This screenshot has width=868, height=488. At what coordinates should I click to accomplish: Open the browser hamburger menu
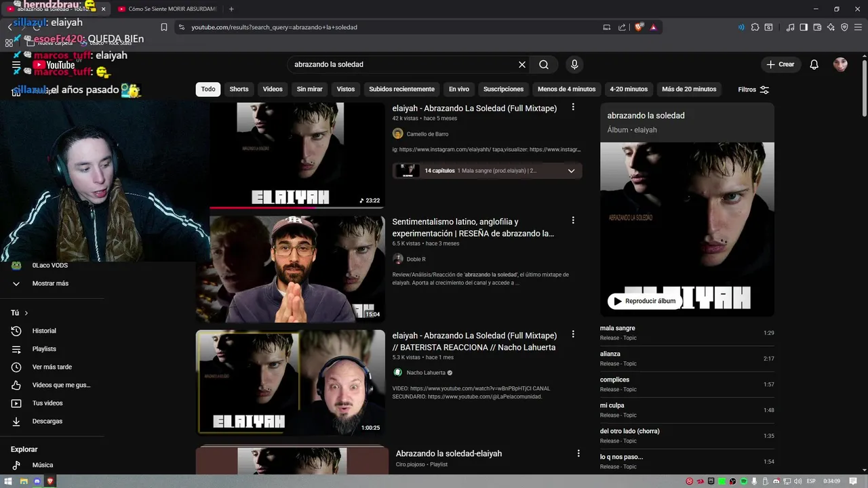(x=858, y=27)
